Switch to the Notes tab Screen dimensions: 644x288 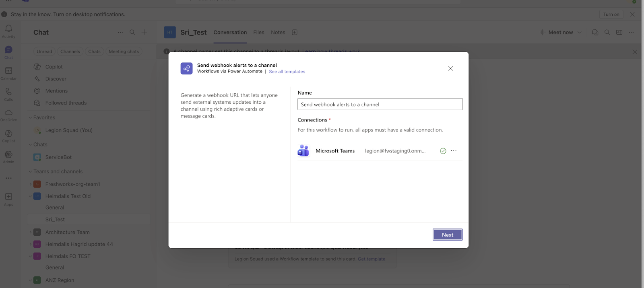click(x=278, y=32)
